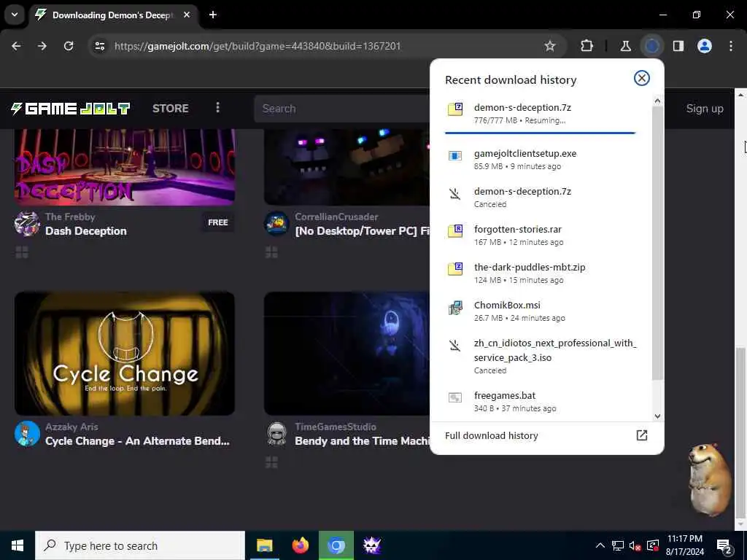Open Azzaky Aris developer avatar
Screen dimensions: 747x560
pyautogui.click(x=27, y=434)
